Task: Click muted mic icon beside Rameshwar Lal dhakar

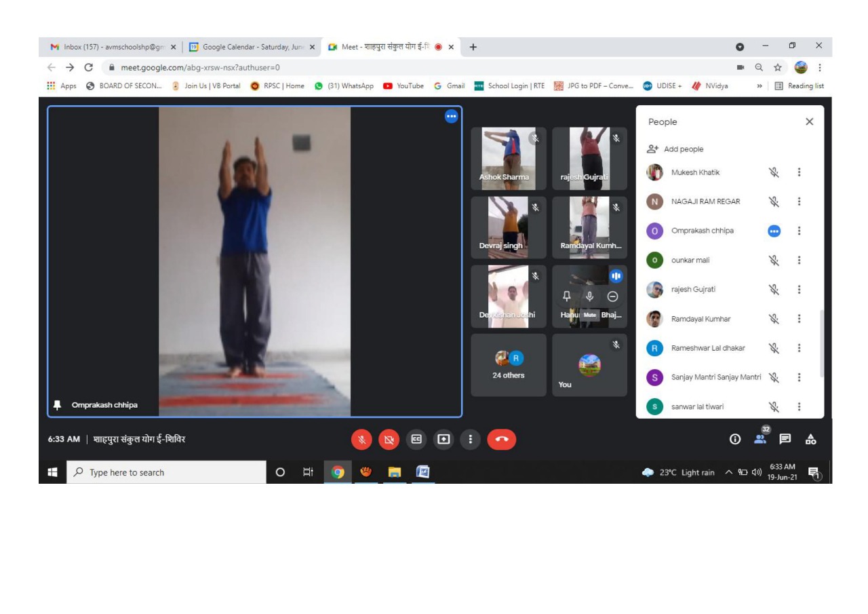Action: click(x=774, y=348)
